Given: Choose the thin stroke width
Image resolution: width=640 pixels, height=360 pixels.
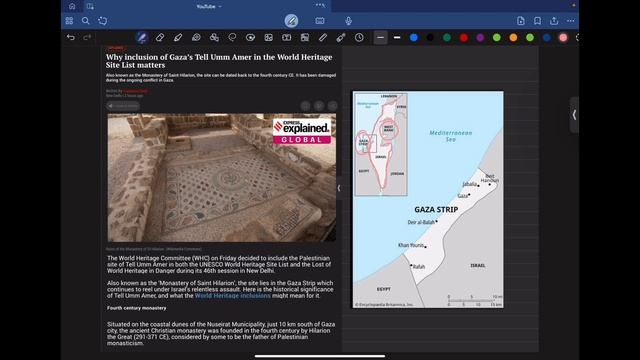Looking at the screenshot, I should pos(380,38).
